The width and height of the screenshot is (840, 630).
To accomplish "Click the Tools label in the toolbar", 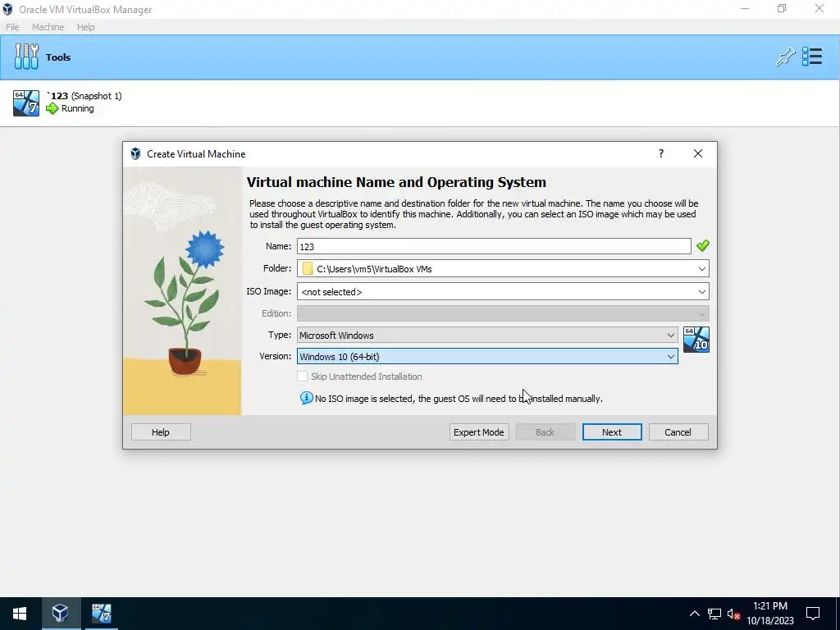I will (58, 57).
